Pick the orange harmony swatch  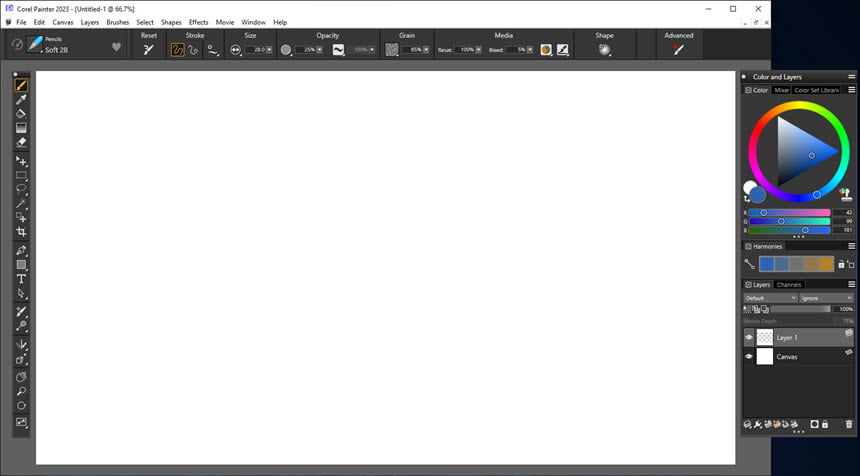coord(826,264)
